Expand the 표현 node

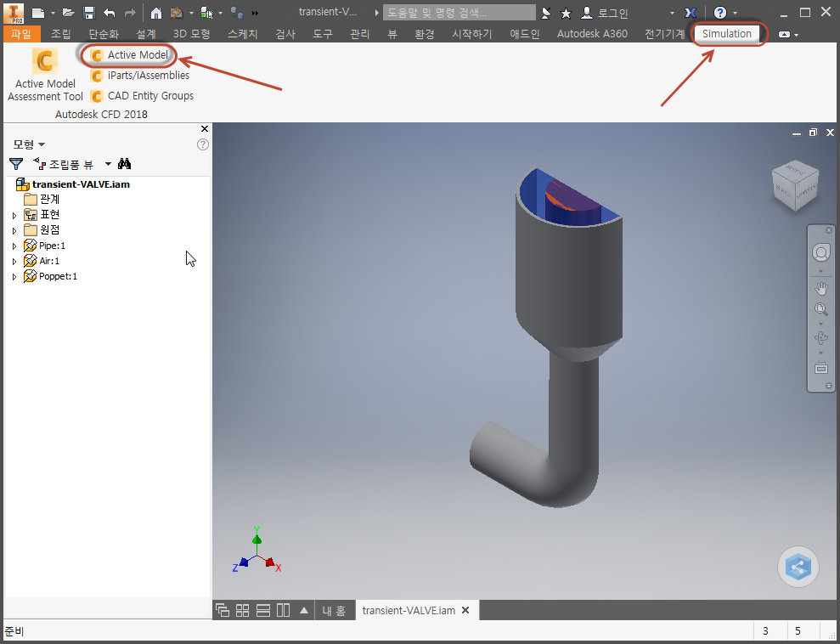(x=14, y=216)
